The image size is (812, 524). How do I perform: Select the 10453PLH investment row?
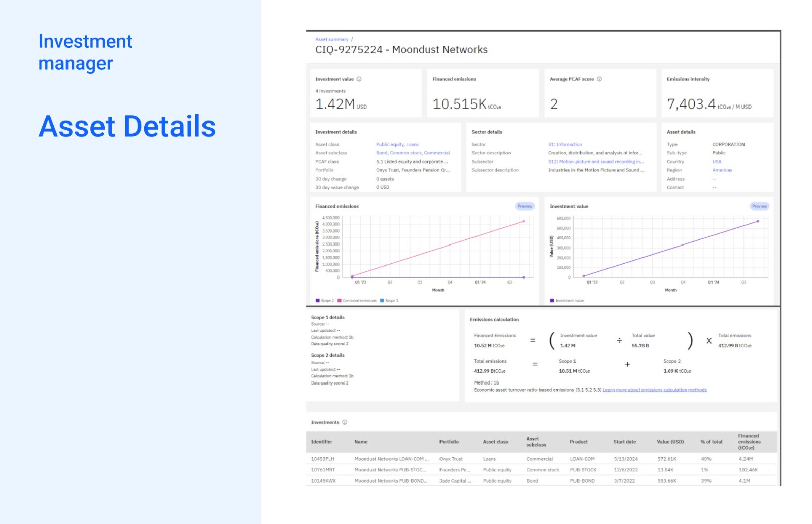(x=542, y=459)
